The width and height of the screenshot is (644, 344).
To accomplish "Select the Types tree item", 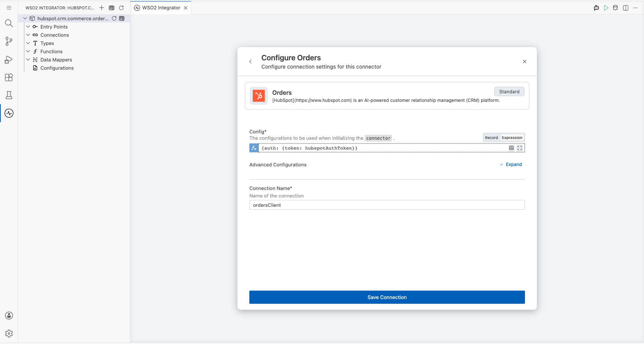I will click(47, 43).
